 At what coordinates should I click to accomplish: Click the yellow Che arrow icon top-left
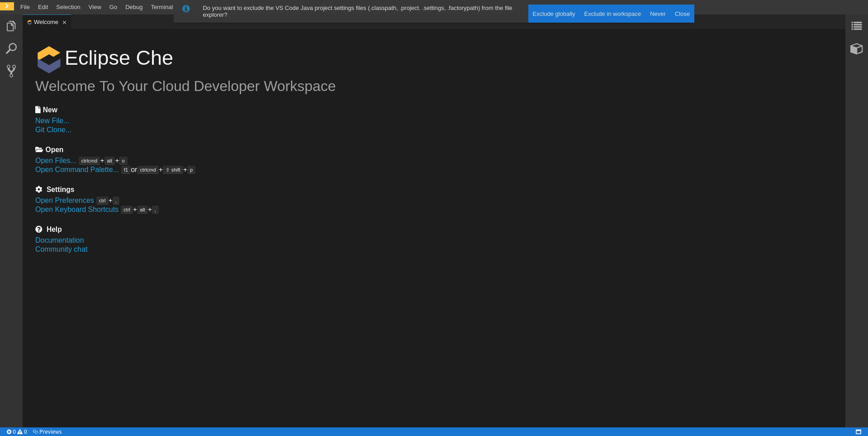coord(7,6)
